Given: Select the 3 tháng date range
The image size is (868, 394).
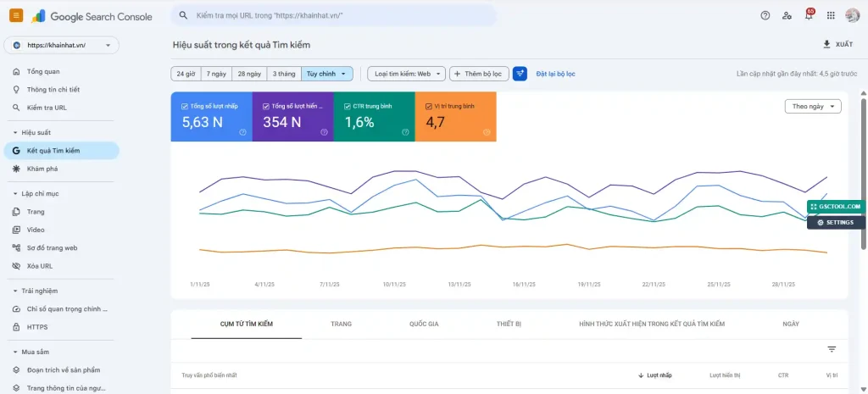Looking at the screenshot, I should [284, 74].
